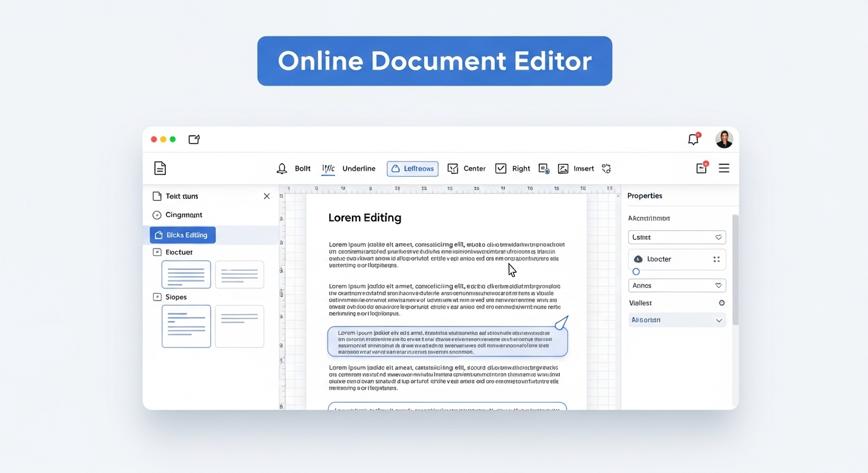The height and width of the screenshot is (473, 868).
Task: Open the hamburger menu icon
Action: [x=724, y=168]
